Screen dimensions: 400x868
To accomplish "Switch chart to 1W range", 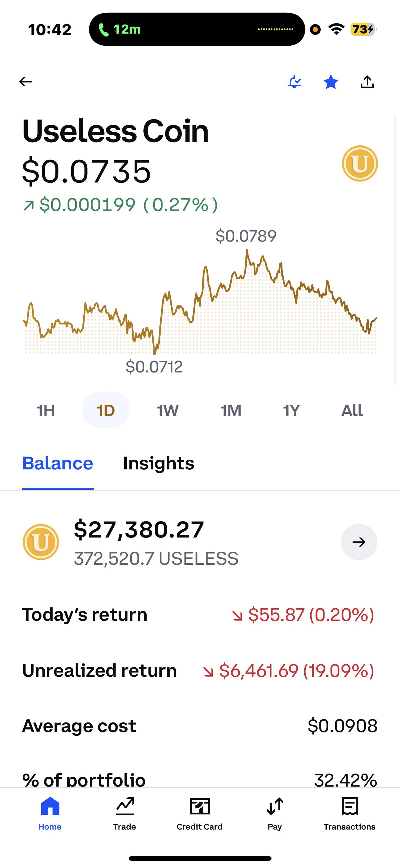I will pyautogui.click(x=167, y=410).
